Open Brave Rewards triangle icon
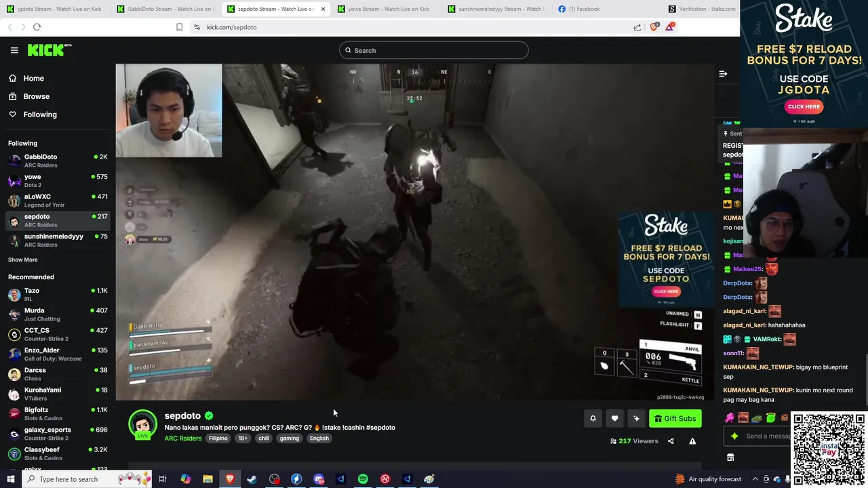868x488 pixels. pos(670,27)
